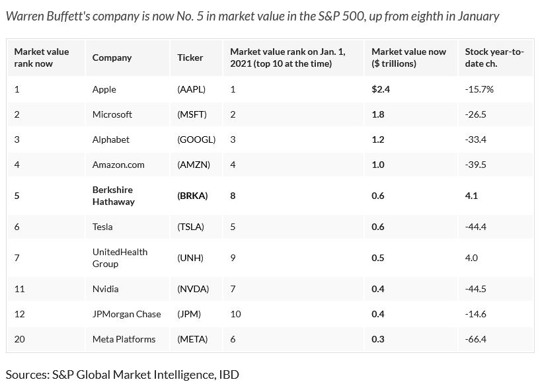The width and height of the screenshot is (538, 392).
Task: Select the Apple company name cell
Action: click(x=104, y=89)
